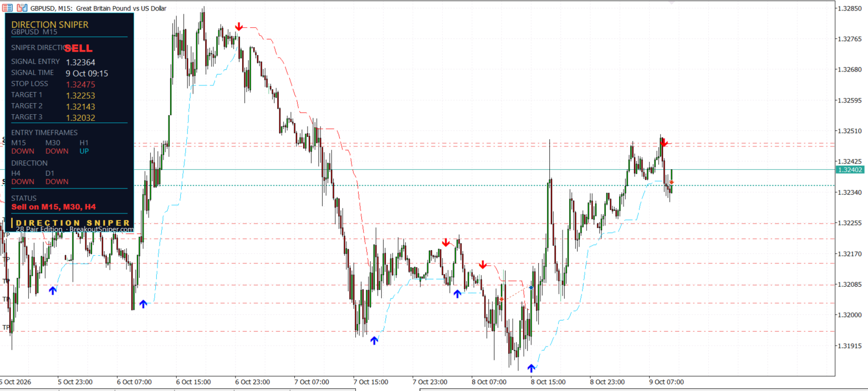Click the 1.32255 price axis label
The height and width of the screenshot is (391, 868).
[850, 223]
